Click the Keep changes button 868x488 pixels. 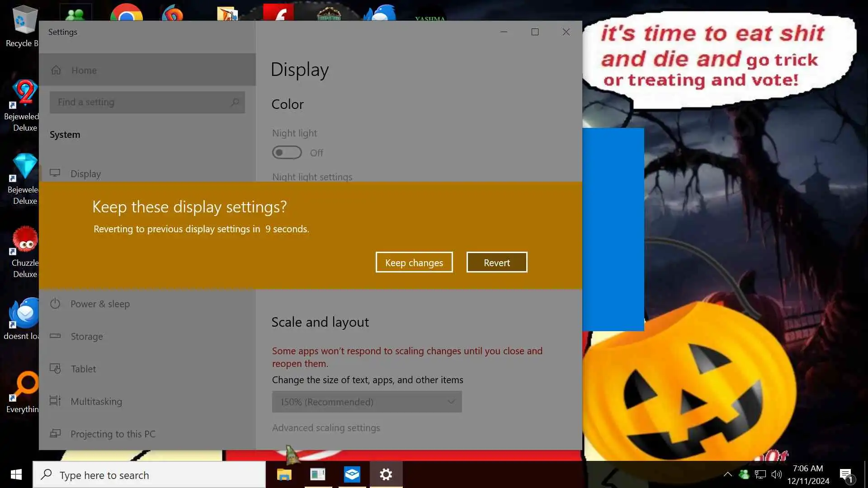click(x=414, y=263)
